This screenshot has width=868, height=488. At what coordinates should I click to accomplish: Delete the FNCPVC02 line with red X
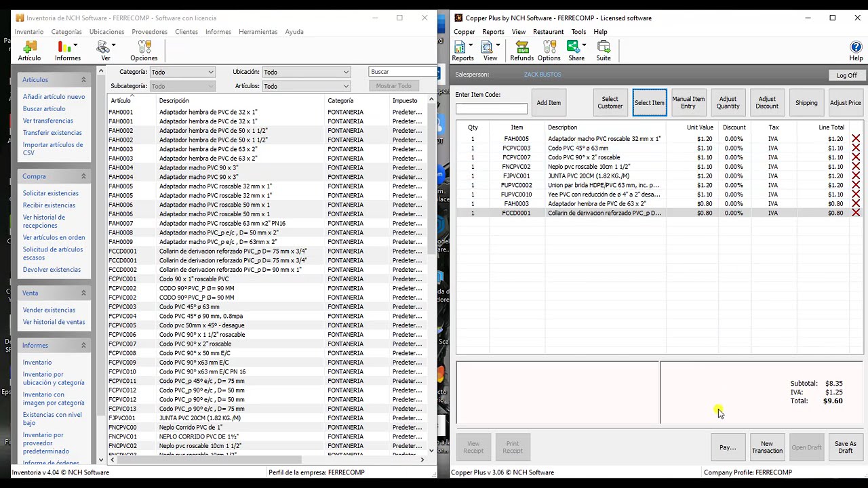(x=856, y=167)
